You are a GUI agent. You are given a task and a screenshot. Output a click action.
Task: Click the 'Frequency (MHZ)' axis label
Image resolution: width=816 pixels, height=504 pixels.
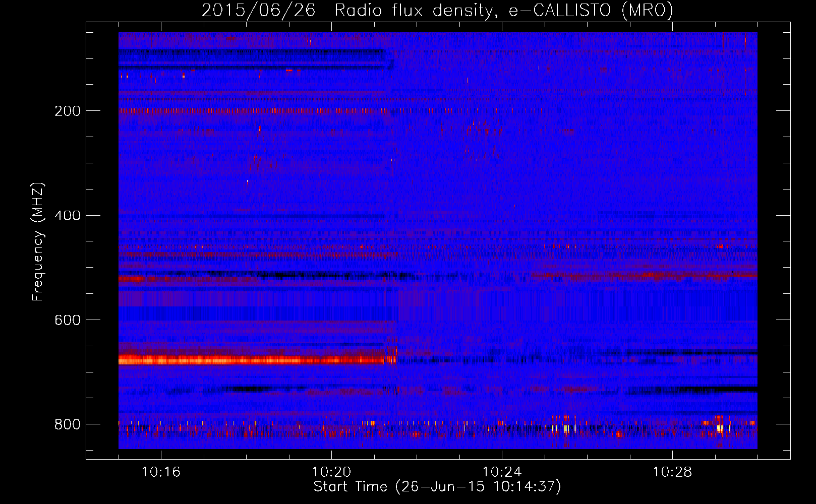(x=37, y=241)
